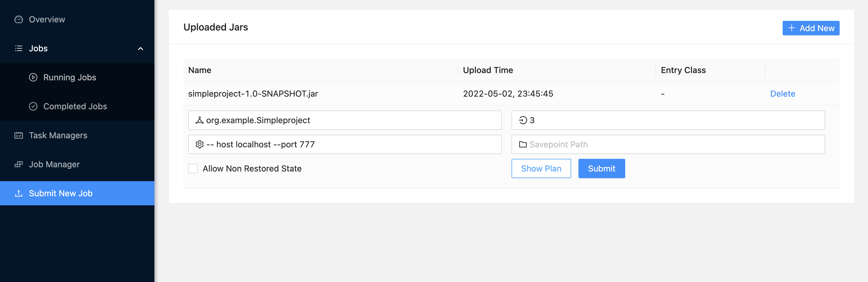Image resolution: width=868 pixels, height=282 pixels.
Task: Open the Task Managers menu item
Action: 58,136
